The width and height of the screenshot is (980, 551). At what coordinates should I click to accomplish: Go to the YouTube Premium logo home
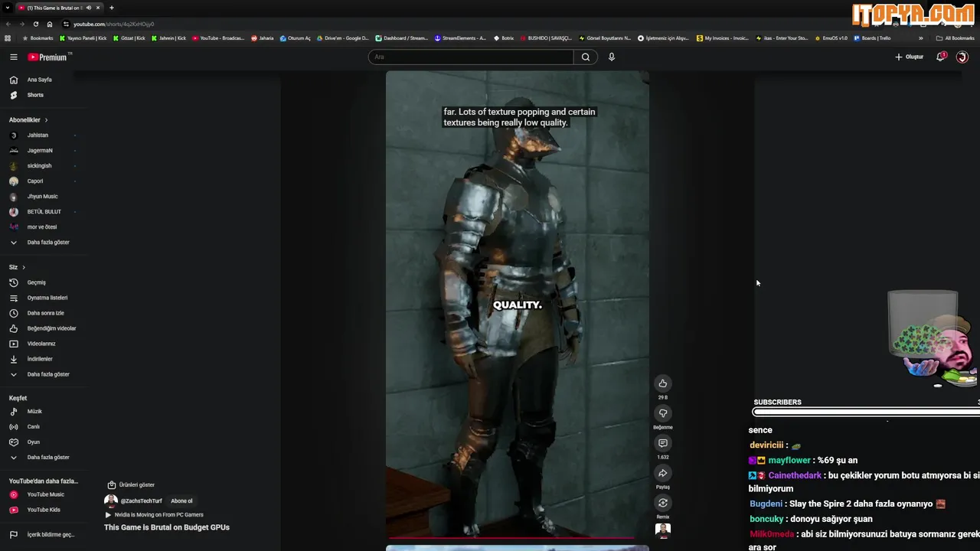point(48,57)
